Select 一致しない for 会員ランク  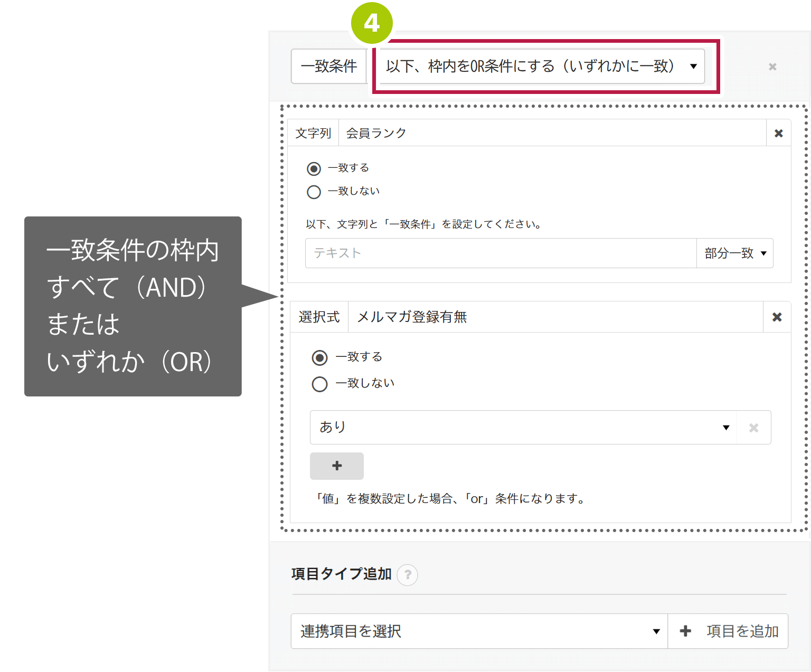[x=314, y=192]
